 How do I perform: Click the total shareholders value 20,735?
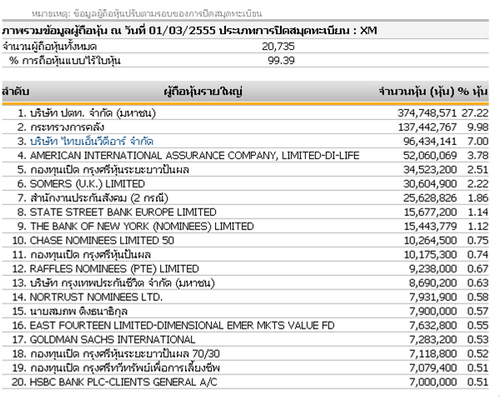click(278, 46)
